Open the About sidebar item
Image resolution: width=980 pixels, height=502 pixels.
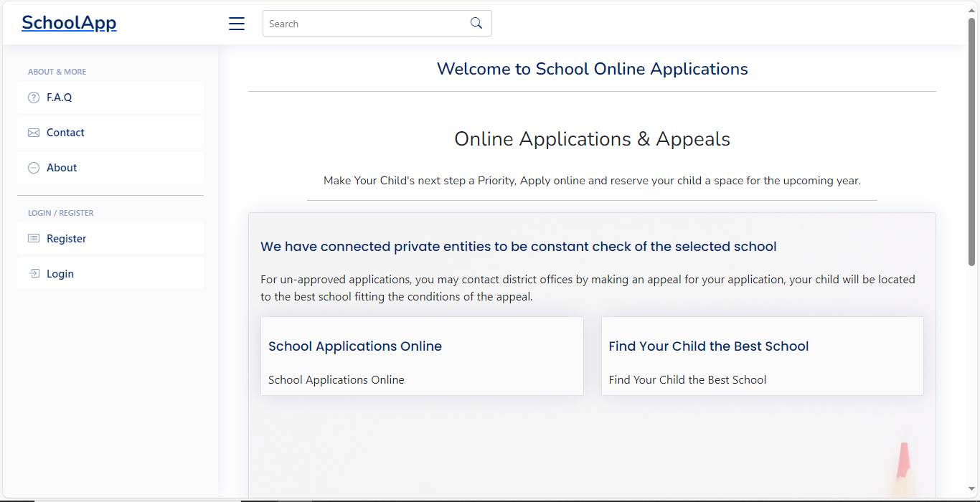[x=62, y=168]
